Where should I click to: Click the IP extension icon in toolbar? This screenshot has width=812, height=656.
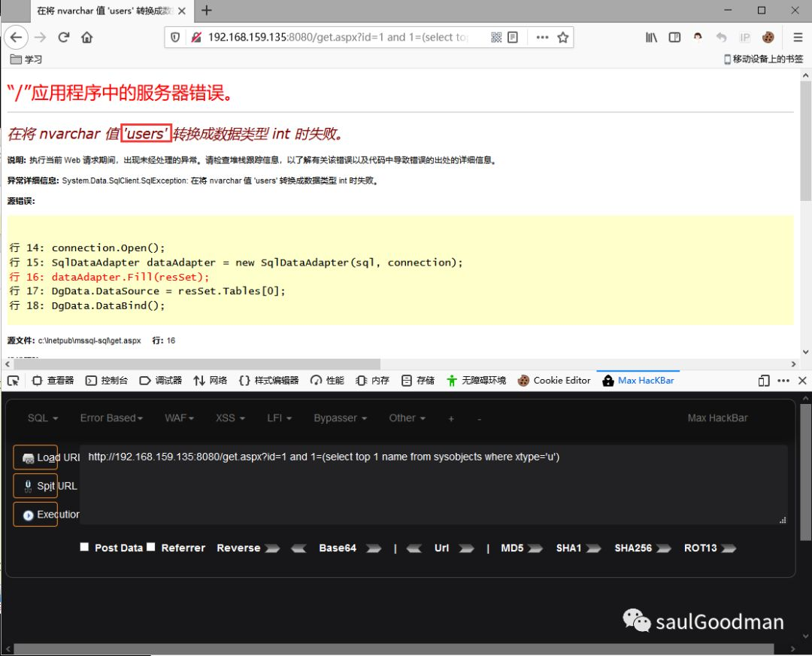pos(744,38)
